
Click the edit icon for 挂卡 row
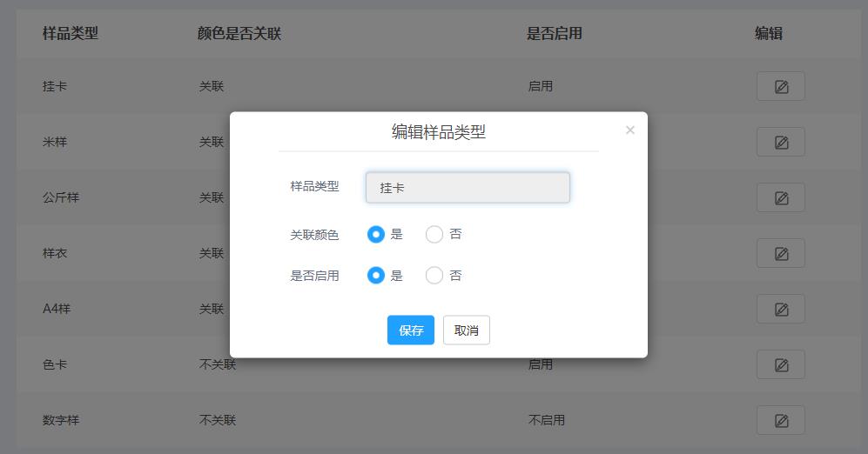(x=781, y=86)
